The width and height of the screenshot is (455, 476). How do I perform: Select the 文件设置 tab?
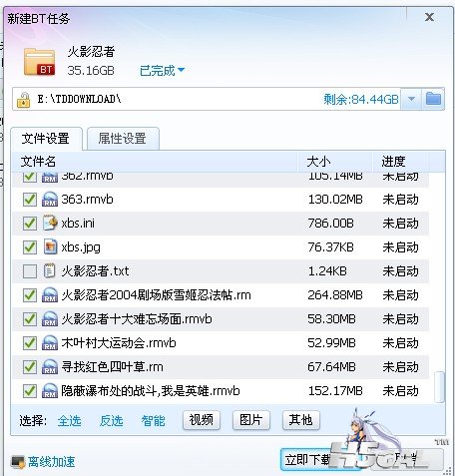(46, 139)
